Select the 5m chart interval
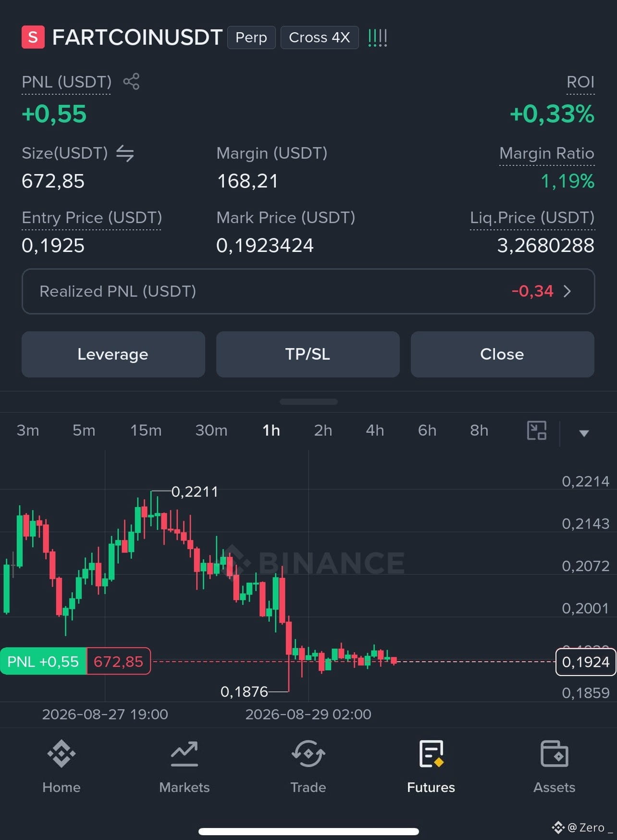The height and width of the screenshot is (840, 617). click(x=84, y=430)
